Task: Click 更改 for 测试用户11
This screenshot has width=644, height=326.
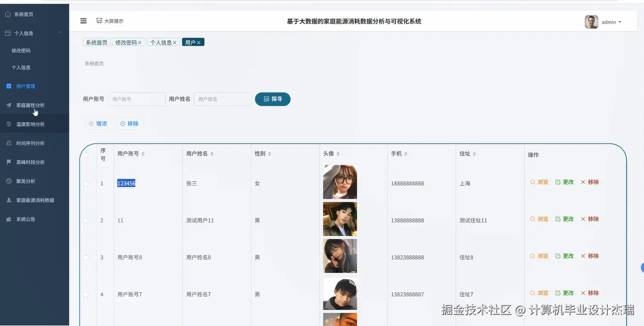Action: click(x=564, y=219)
